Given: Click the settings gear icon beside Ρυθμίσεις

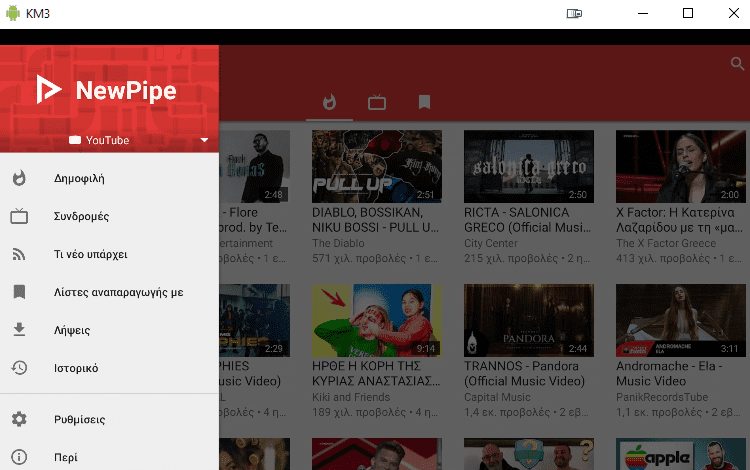Looking at the screenshot, I should coord(19,419).
